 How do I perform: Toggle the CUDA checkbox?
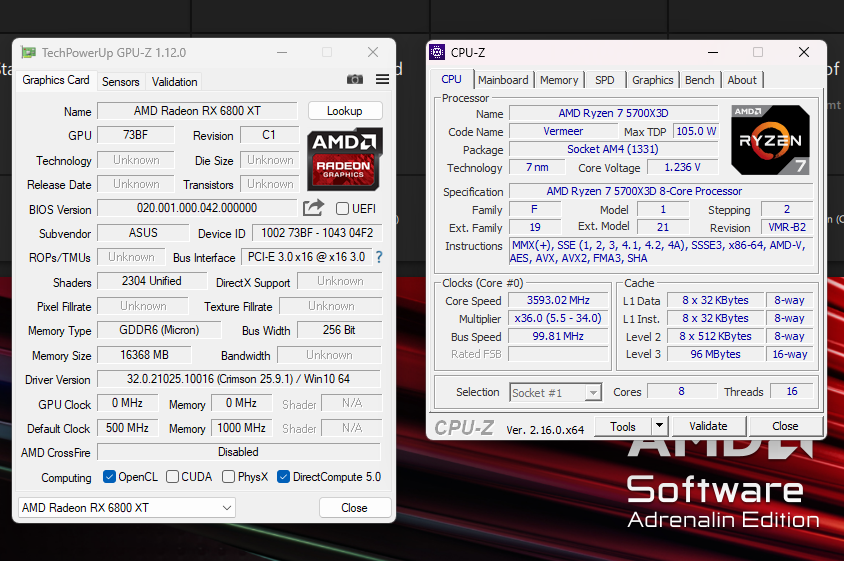point(172,476)
